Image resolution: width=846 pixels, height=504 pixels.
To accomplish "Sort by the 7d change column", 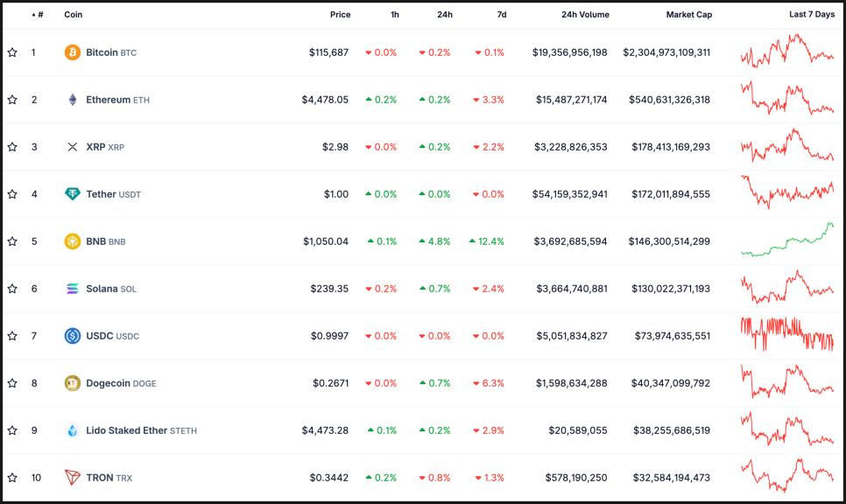I will (502, 15).
